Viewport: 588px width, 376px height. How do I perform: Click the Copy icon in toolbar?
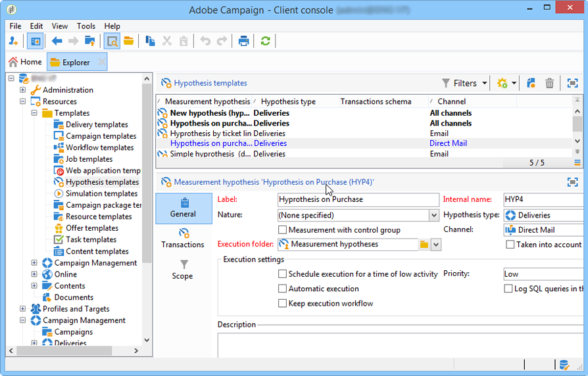pos(150,41)
